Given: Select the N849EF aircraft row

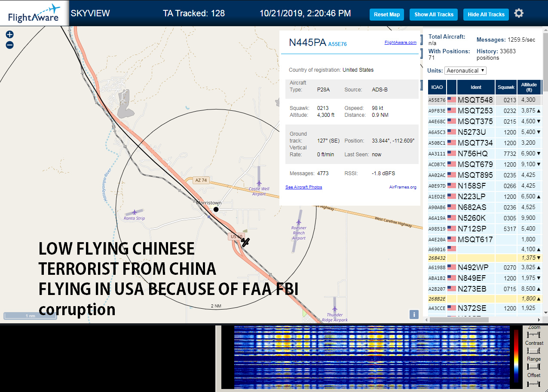Looking at the screenshot, I should coord(485,278).
